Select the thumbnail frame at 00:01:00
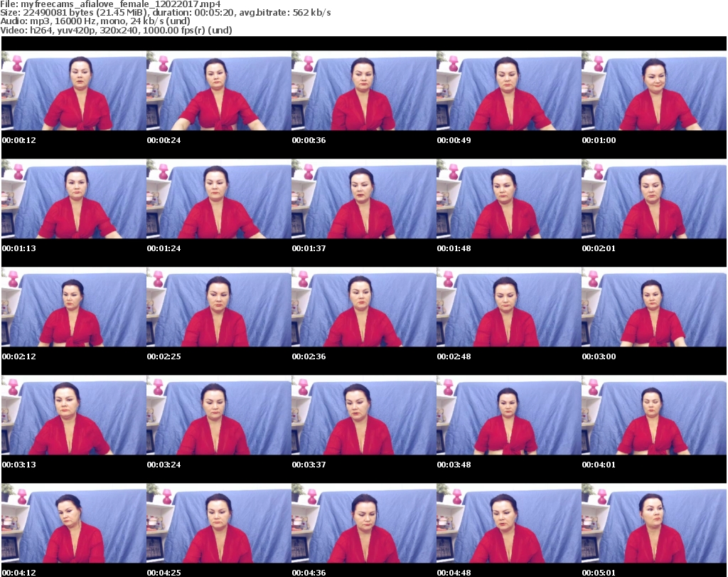 click(x=654, y=90)
